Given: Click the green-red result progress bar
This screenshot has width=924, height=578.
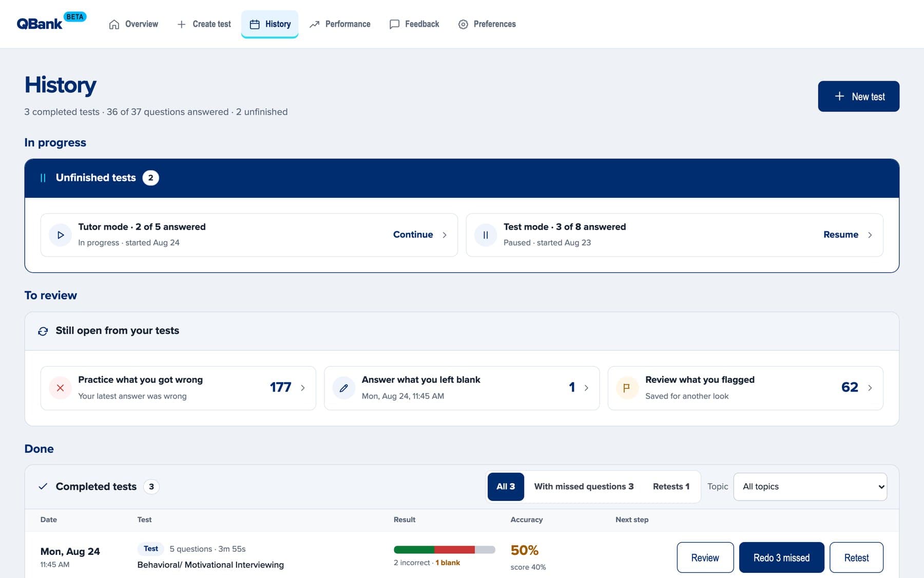Looking at the screenshot, I should tap(444, 550).
